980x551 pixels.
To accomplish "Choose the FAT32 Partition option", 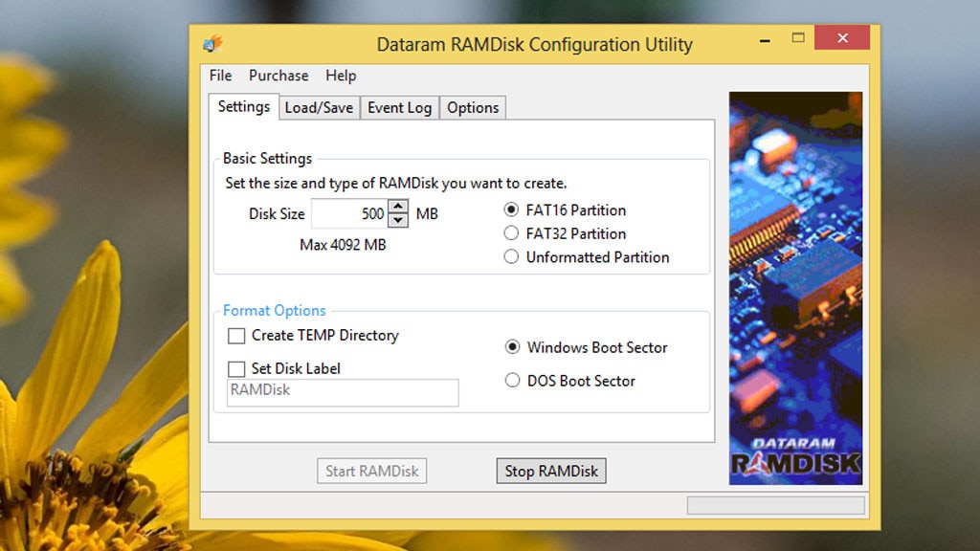I will coord(512,233).
